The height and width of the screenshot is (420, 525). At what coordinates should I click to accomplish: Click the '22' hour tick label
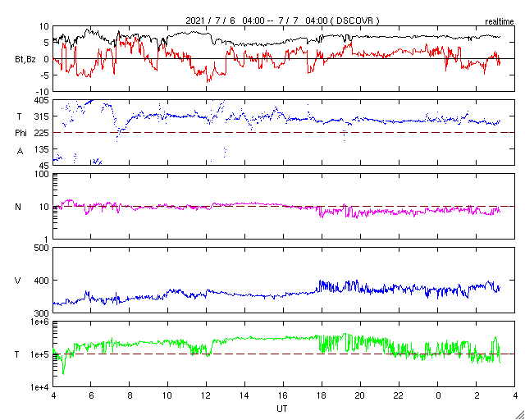[x=399, y=396]
